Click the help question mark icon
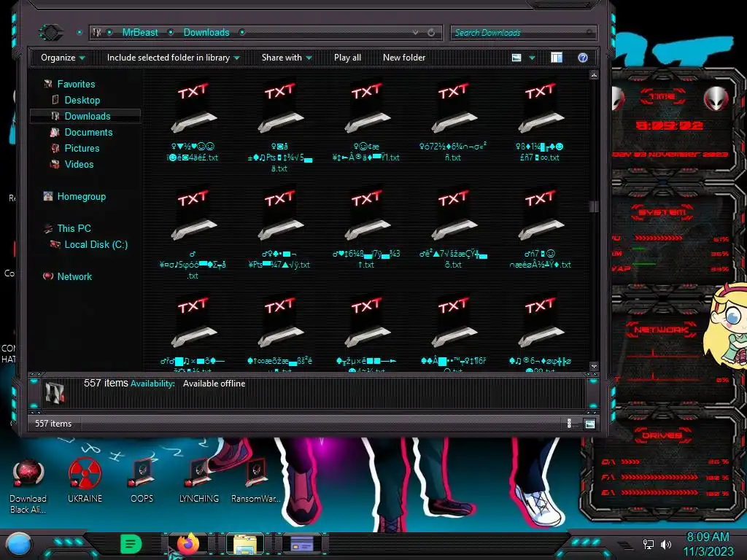Image resolution: width=747 pixels, height=560 pixels. 583,58
